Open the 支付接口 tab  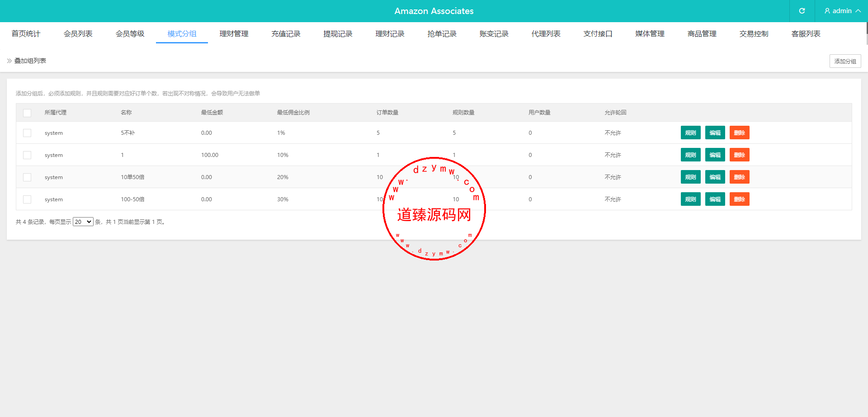point(598,34)
